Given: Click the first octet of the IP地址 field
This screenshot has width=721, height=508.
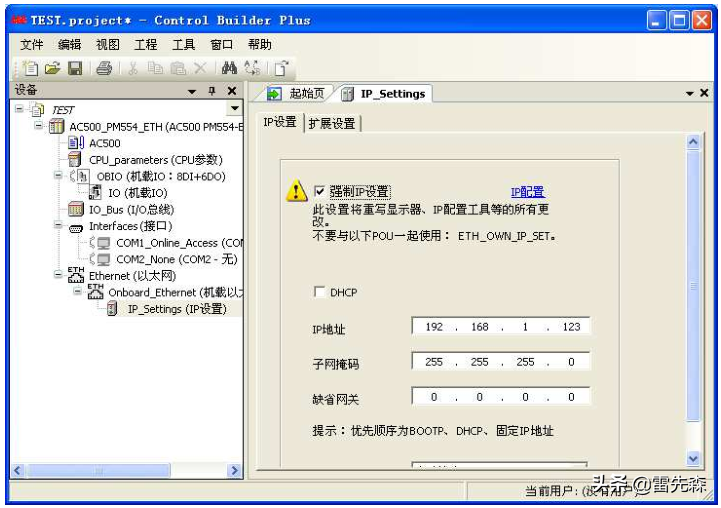Looking at the screenshot, I should 434,327.
